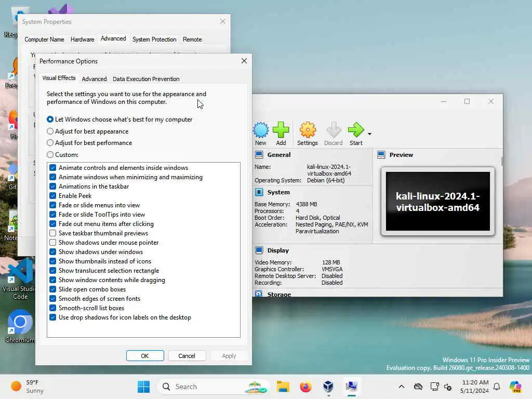Close the Performance Options dialog
532x399 pixels.
tap(244, 61)
